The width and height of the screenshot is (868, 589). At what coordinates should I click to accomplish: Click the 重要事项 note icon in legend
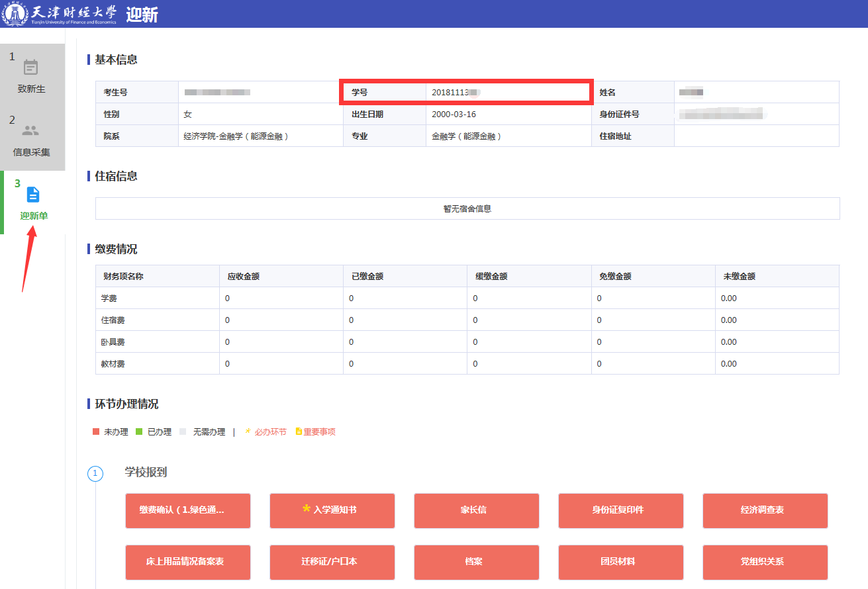coord(299,431)
